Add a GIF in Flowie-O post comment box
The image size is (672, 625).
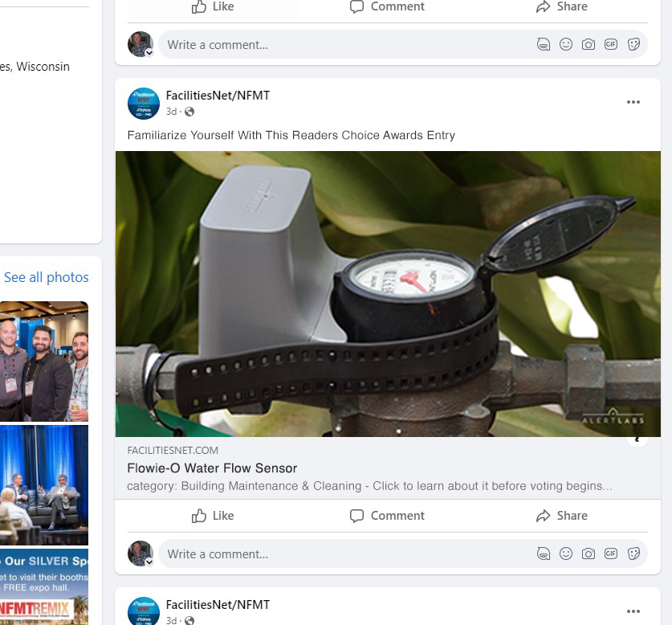pos(611,554)
